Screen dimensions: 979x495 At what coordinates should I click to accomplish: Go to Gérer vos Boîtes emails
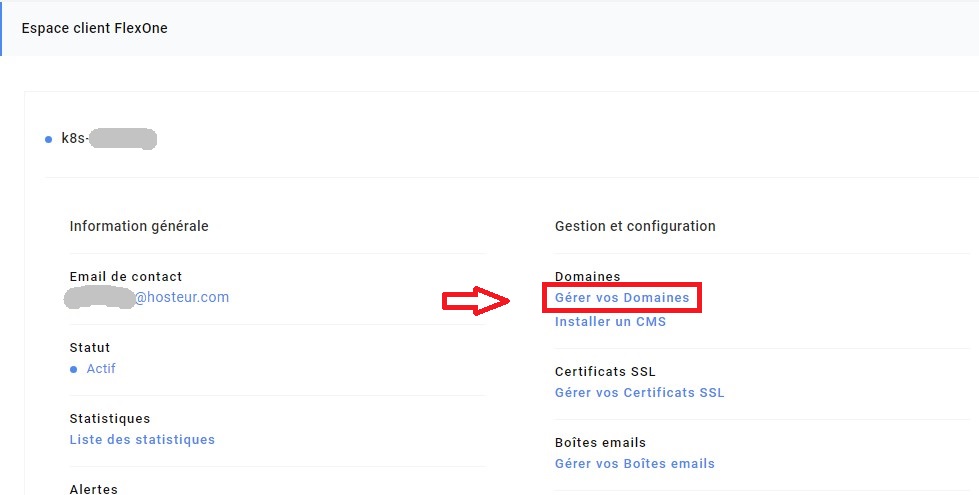click(x=634, y=464)
